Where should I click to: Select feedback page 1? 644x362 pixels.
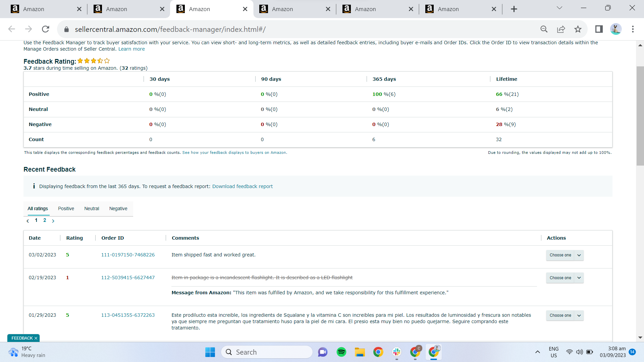36,220
